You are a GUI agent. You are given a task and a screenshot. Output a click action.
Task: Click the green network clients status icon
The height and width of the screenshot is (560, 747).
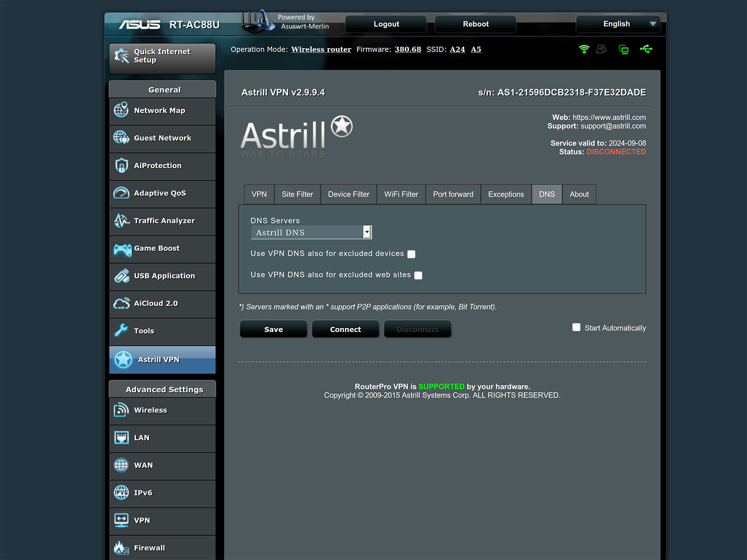(x=623, y=49)
